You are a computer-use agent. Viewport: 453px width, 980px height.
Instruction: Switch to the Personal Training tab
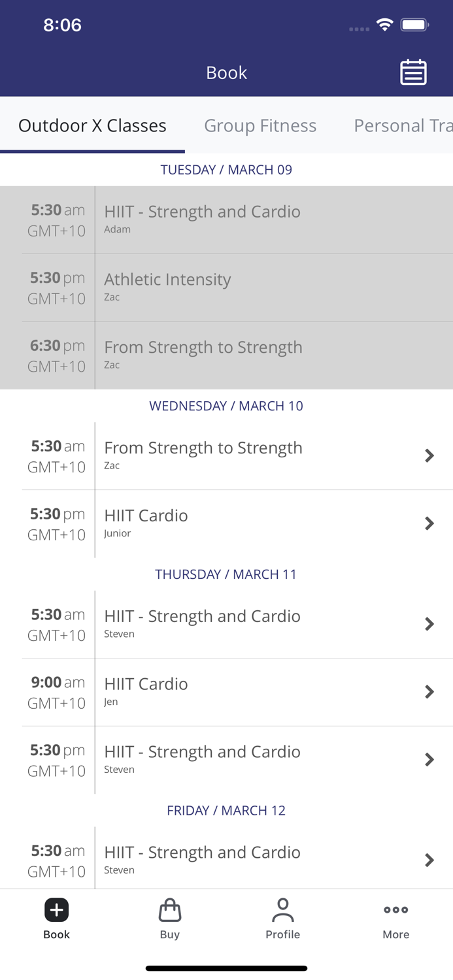[x=402, y=125]
